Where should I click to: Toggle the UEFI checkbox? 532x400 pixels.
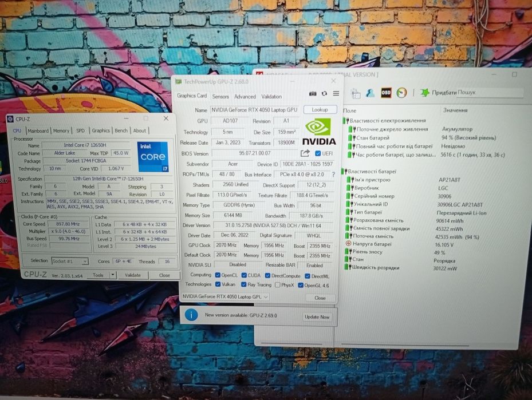click(318, 153)
